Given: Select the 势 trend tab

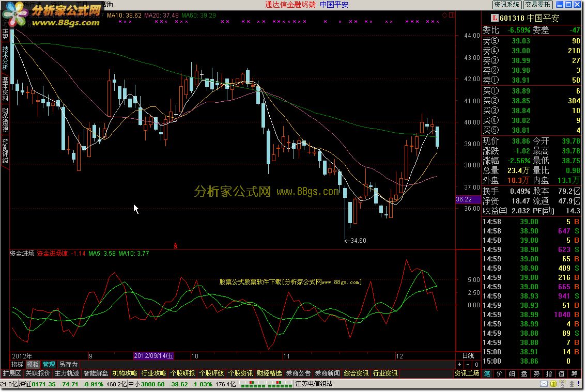Looking at the screenshot, I should coord(537,374).
